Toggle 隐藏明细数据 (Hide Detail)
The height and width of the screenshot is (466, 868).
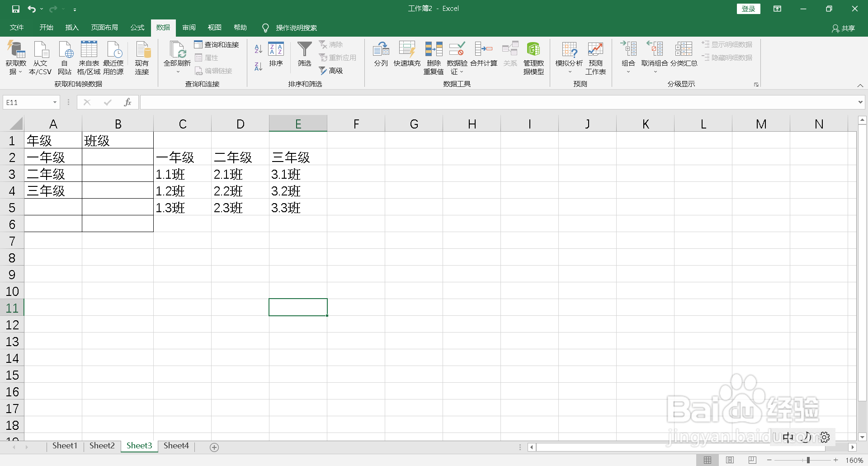(726, 57)
